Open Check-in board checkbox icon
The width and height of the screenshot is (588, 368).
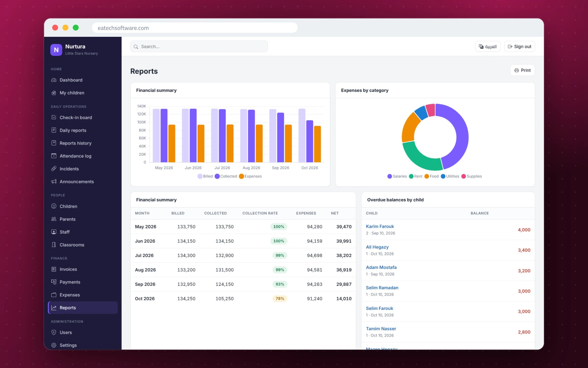coord(54,117)
